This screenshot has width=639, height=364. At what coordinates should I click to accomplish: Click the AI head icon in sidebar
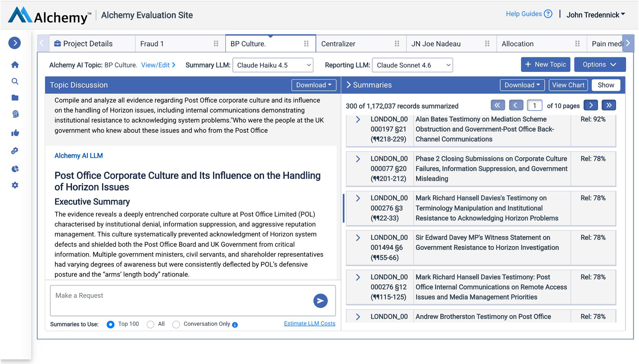[x=15, y=114]
